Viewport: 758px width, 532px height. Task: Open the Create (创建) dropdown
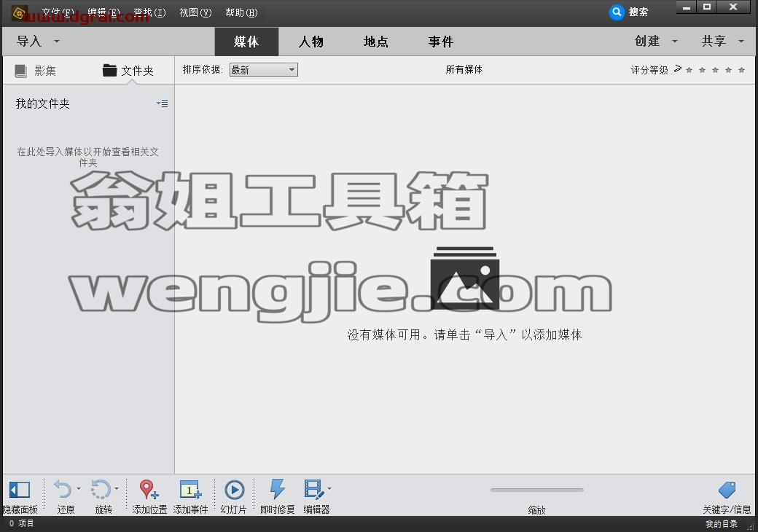click(656, 42)
